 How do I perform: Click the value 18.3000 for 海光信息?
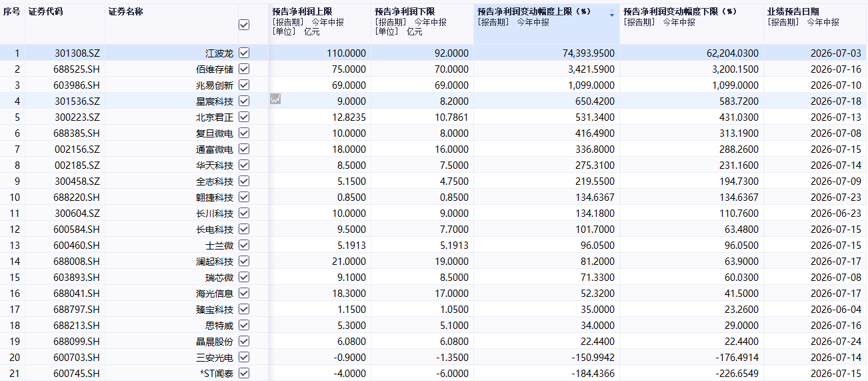pyautogui.click(x=349, y=293)
